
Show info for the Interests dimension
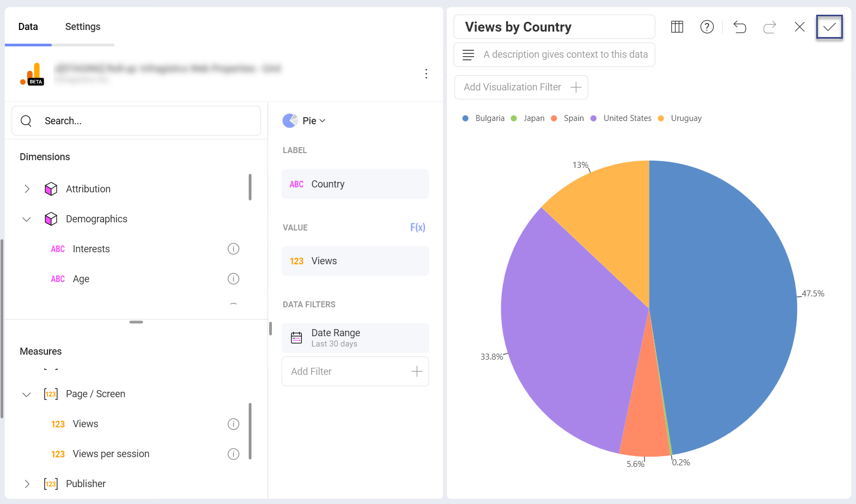(233, 249)
